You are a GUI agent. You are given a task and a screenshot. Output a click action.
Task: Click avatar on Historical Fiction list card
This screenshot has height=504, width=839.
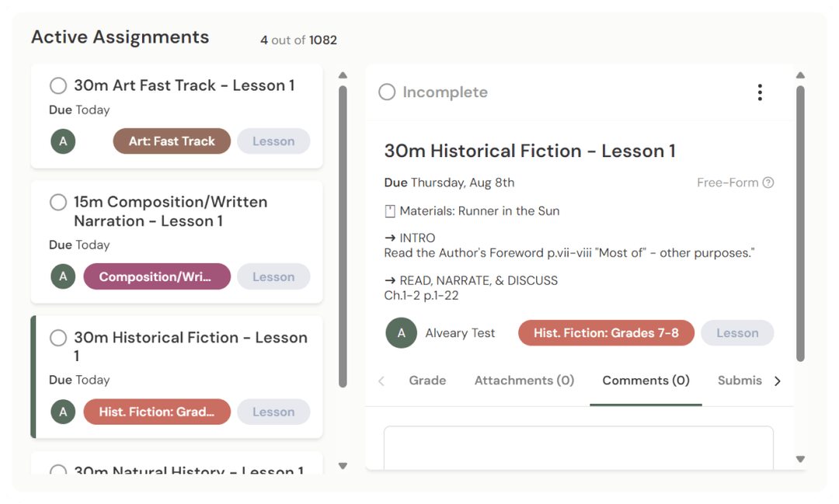click(63, 412)
